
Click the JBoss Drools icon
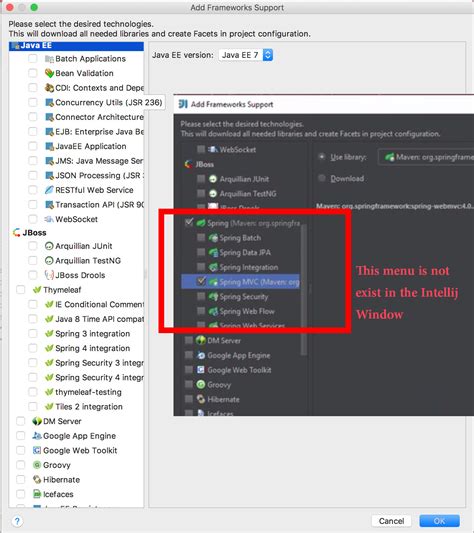coord(49,275)
